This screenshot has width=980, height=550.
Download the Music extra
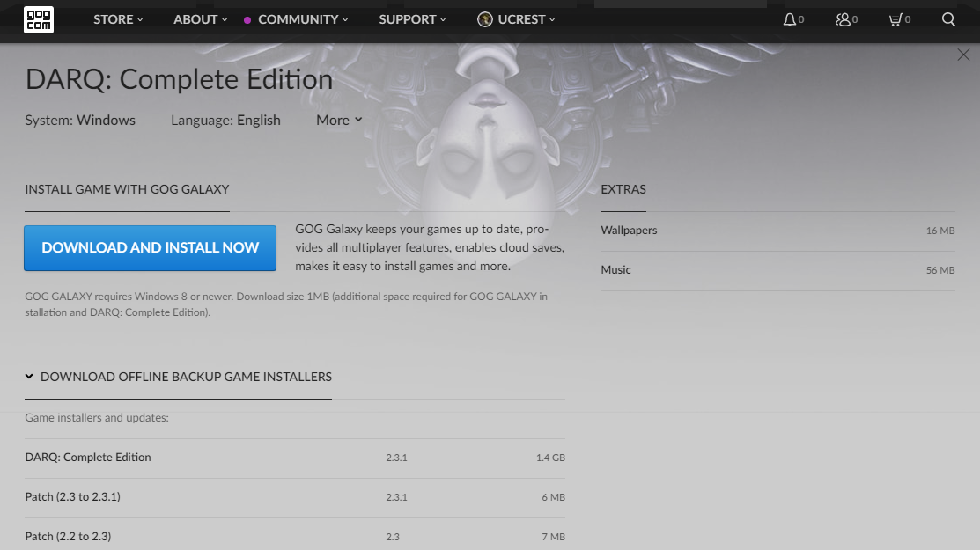click(777, 270)
